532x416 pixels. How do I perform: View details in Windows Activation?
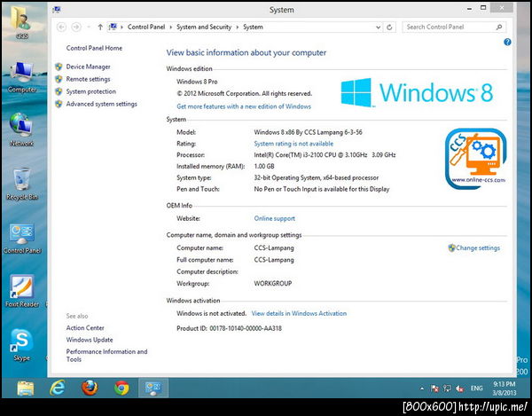[x=299, y=313]
